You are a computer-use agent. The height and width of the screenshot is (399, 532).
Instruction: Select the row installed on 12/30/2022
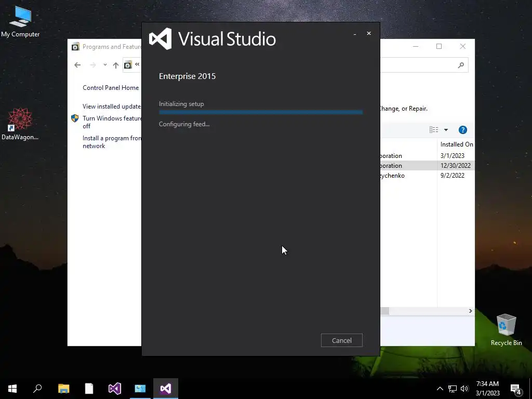pos(427,166)
